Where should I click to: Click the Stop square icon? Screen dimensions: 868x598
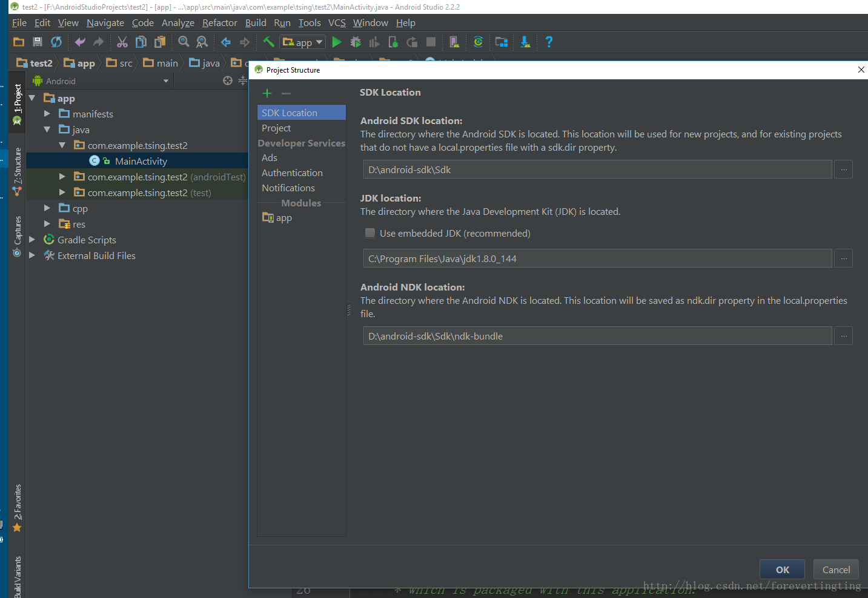coord(431,42)
